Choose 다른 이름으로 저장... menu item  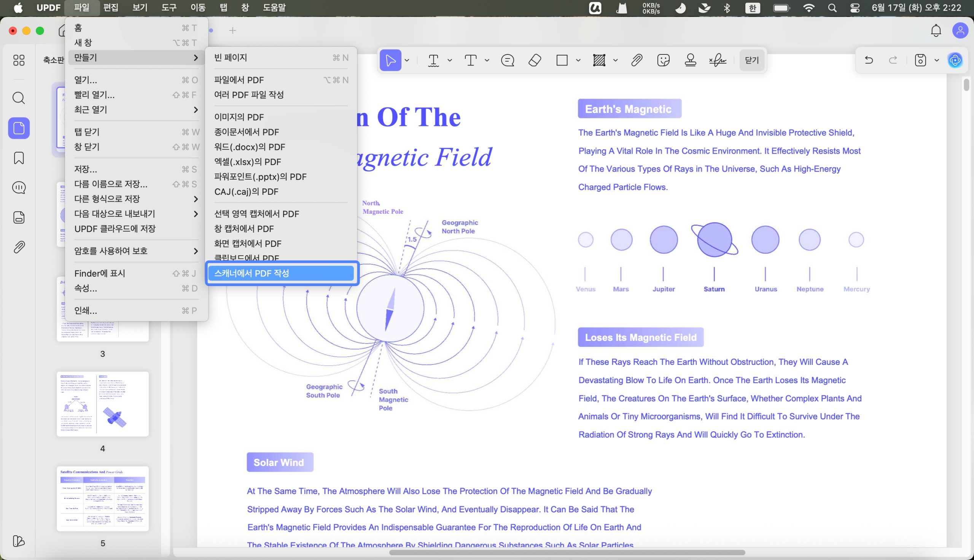[x=136, y=184]
